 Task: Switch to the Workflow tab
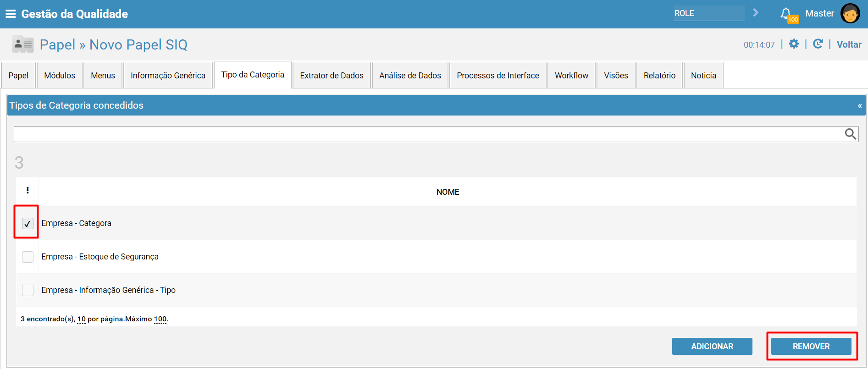pyautogui.click(x=571, y=75)
